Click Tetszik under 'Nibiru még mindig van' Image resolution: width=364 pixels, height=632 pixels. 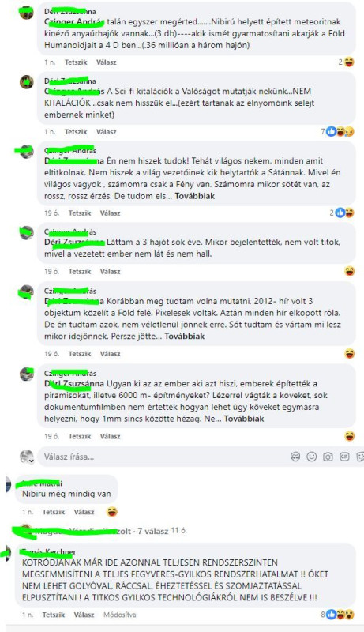[x=54, y=512]
